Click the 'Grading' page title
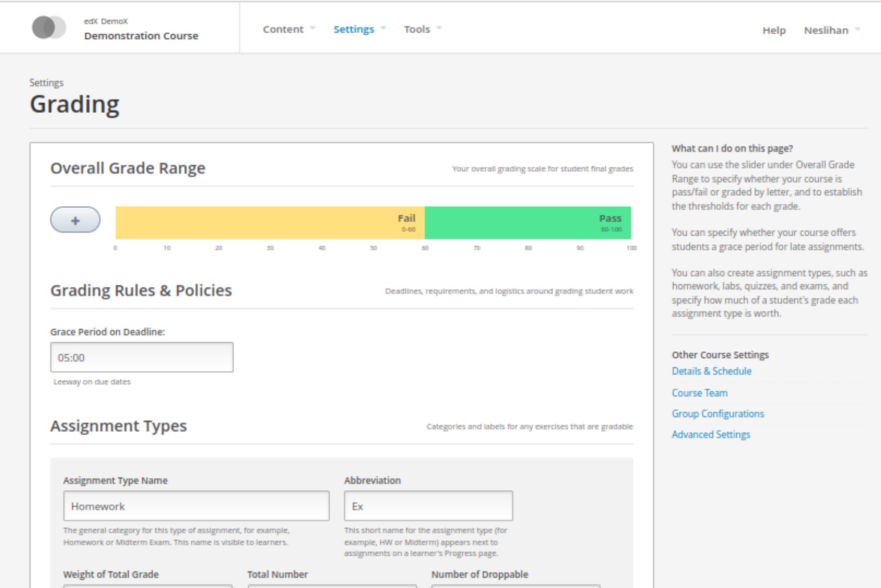Viewport: 881px width, 588px height. pyautogui.click(x=75, y=105)
